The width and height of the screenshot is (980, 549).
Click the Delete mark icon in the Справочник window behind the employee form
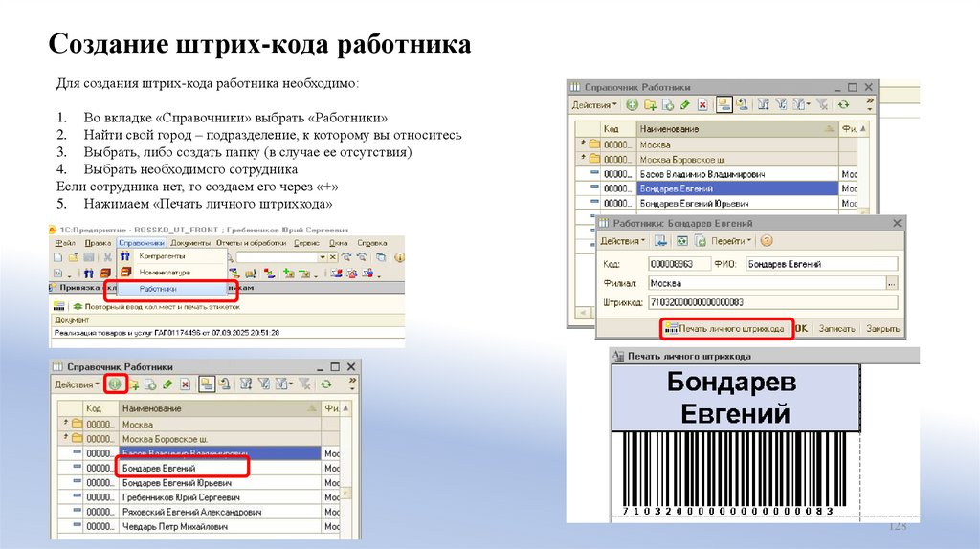702,105
